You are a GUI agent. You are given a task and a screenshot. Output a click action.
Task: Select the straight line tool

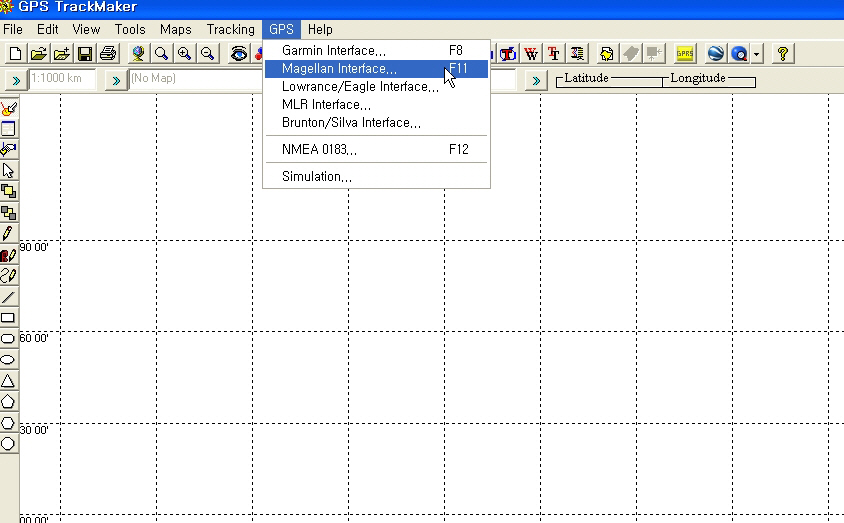(x=9, y=296)
